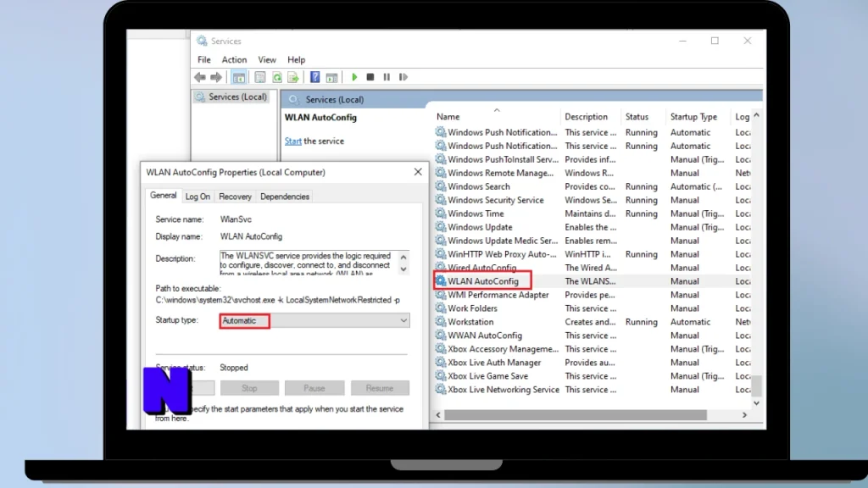Click the Restart Service toolbar icon
868x488 pixels.
(403, 77)
